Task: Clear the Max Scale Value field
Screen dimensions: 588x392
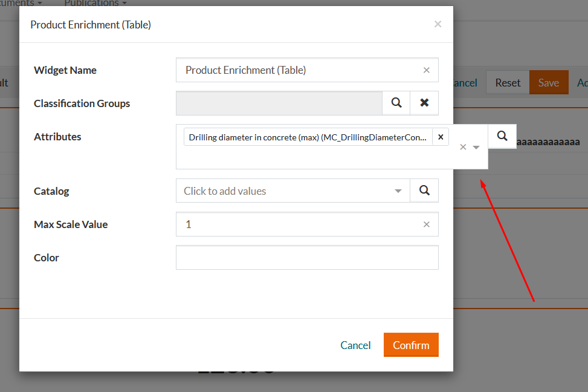Action: pyautogui.click(x=426, y=224)
